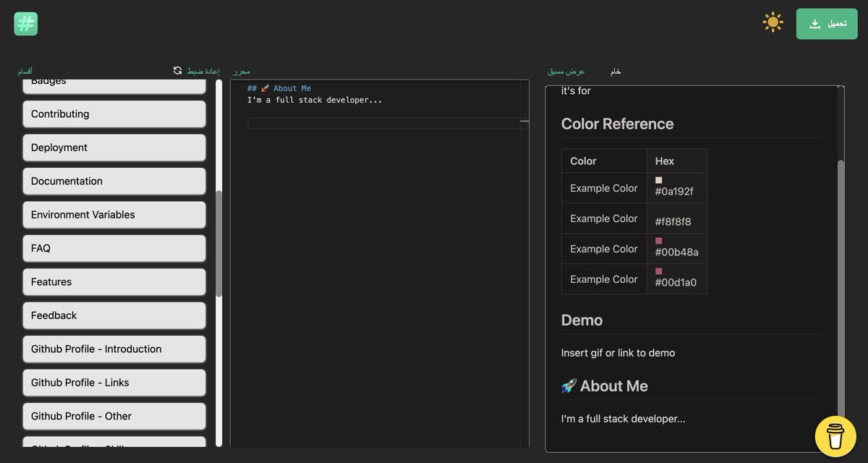Add the Github Profile - Introduction section
This screenshot has width=868, height=463.
pyautogui.click(x=114, y=349)
